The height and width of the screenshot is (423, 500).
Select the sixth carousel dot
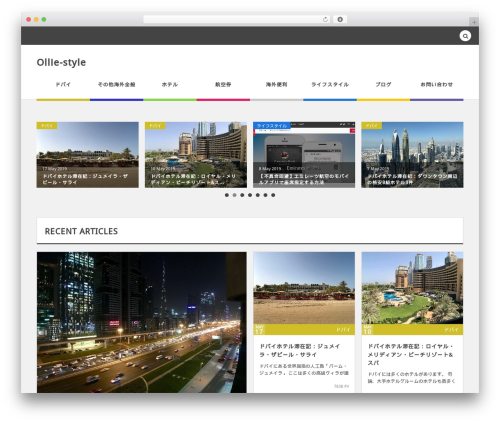265,195
